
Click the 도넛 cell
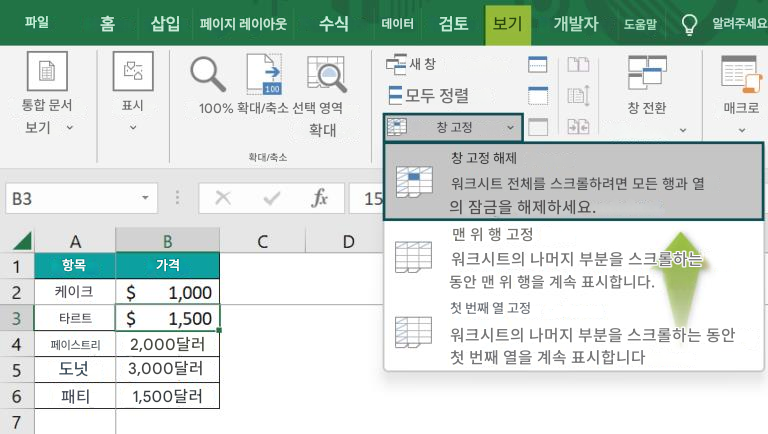click(x=74, y=369)
